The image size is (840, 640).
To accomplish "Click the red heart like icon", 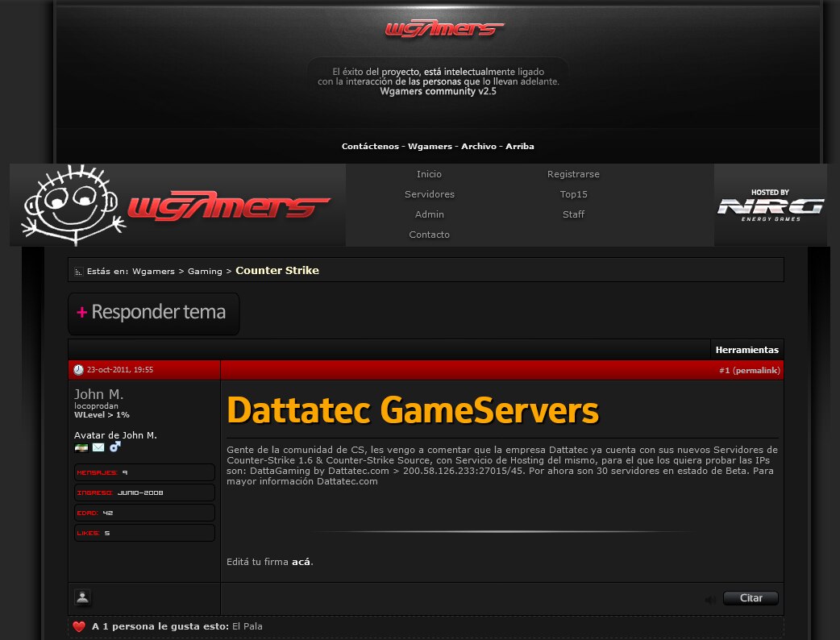I will coord(79,626).
